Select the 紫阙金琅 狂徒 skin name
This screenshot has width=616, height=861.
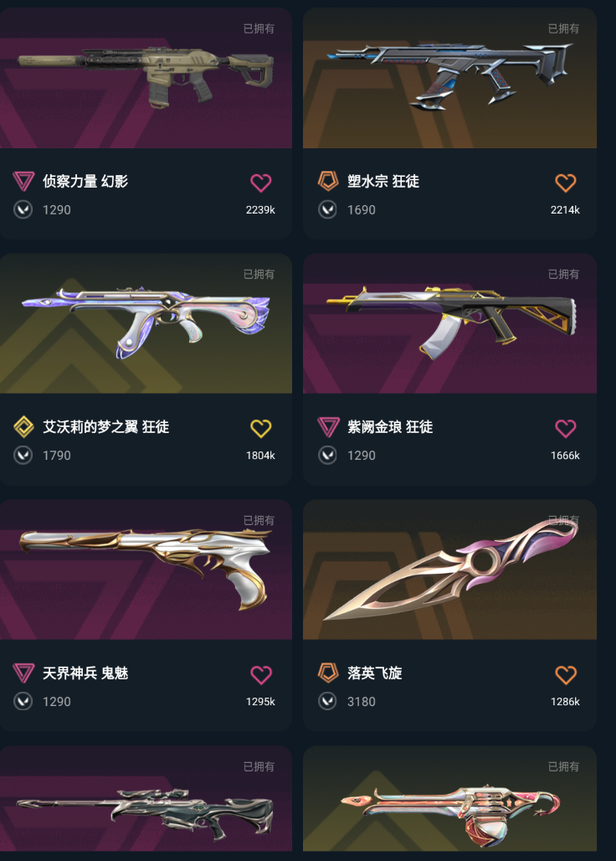pyautogui.click(x=390, y=426)
